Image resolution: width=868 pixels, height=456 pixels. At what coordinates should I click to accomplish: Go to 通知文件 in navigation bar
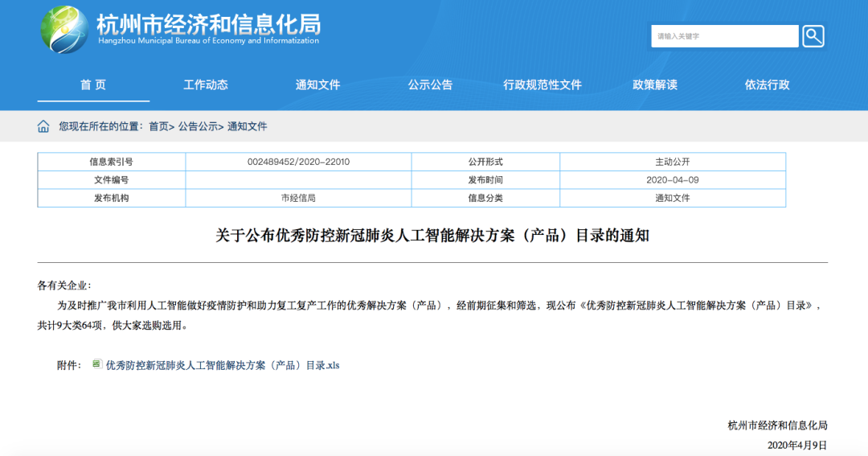coord(318,85)
